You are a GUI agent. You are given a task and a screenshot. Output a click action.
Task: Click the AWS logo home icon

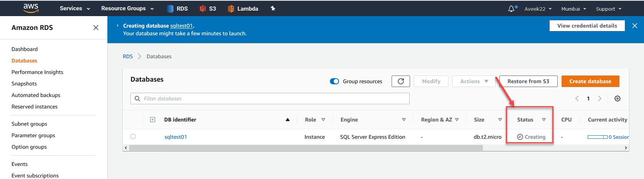pos(31,8)
